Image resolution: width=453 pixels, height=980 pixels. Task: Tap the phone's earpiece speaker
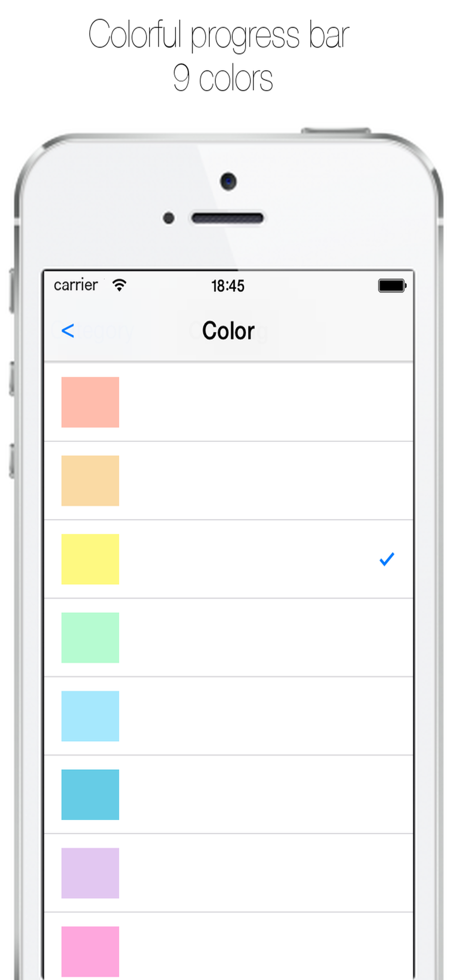(227, 218)
